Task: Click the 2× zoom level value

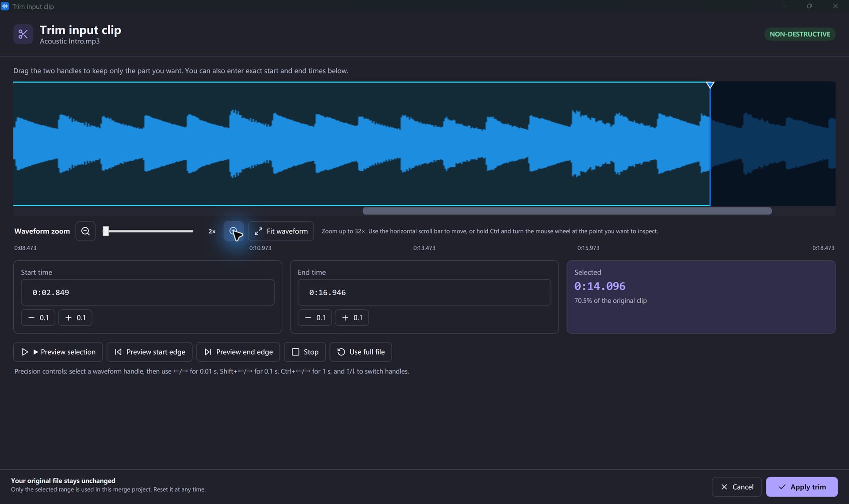Action: (212, 231)
